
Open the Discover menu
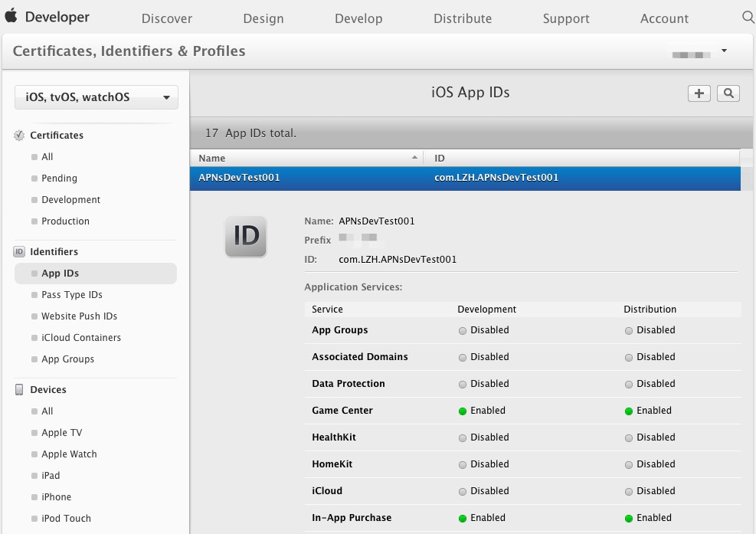click(167, 18)
